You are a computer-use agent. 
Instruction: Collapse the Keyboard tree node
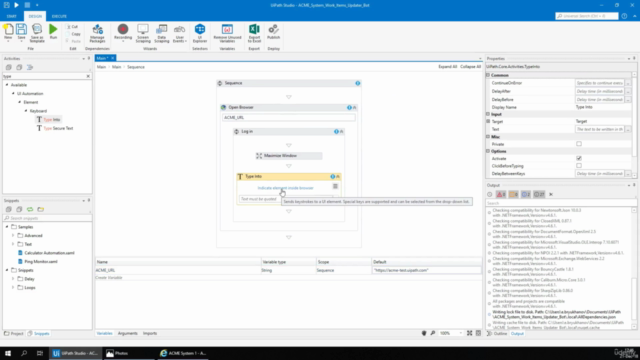[26, 111]
